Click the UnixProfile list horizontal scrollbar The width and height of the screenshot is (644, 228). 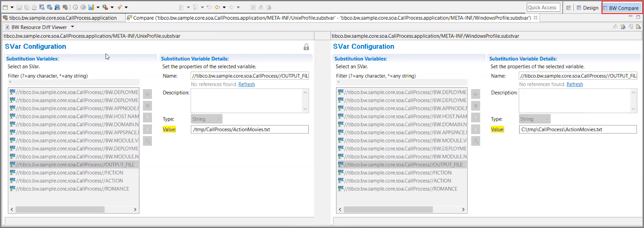[60, 210]
